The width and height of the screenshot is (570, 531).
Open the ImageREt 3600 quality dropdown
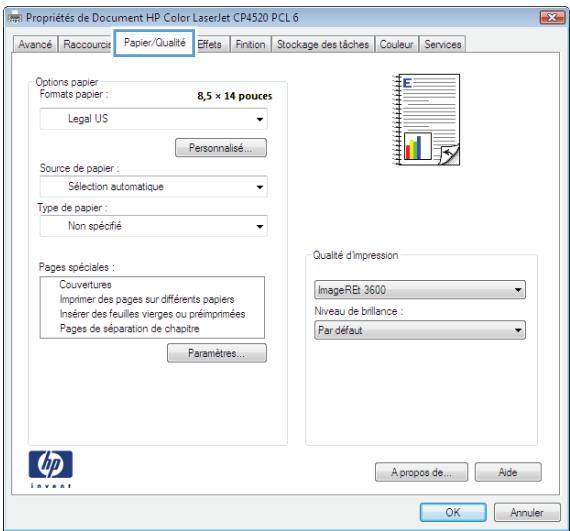pyautogui.click(x=420, y=290)
